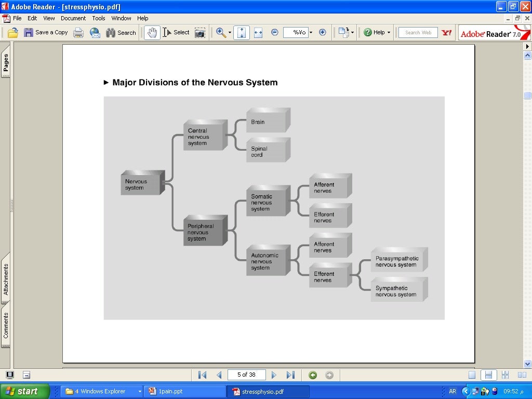Viewport: 532px width, 399px height.
Task: Click the Open file folder icon
Action: click(13, 33)
